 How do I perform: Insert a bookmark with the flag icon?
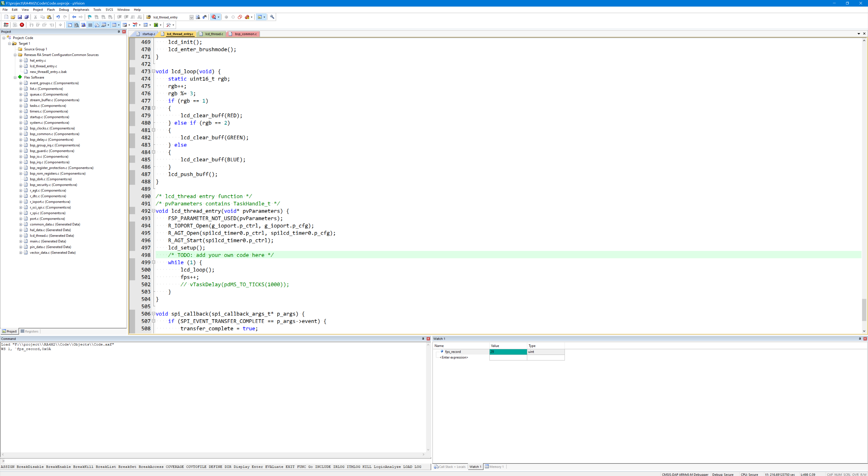click(x=90, y=17)
